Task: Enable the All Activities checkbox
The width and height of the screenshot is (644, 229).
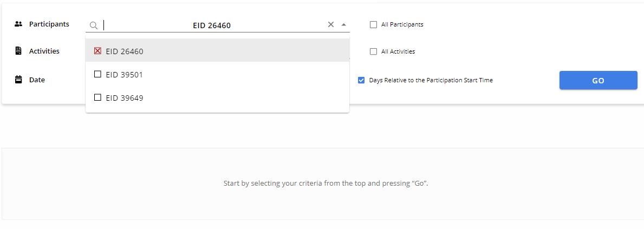Action: (x=373, y=52)
